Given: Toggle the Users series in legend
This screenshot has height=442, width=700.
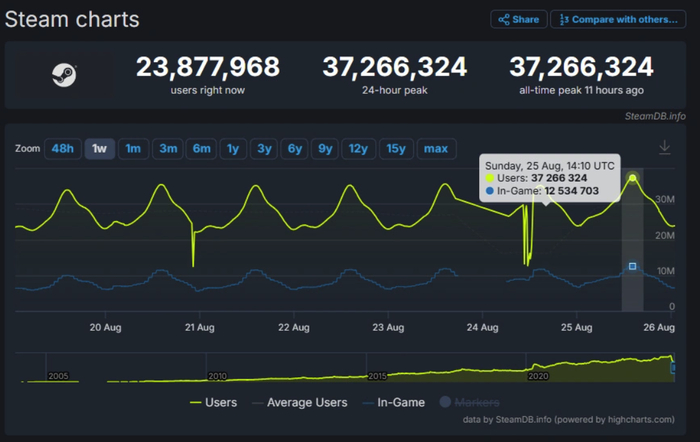Looking at the screenshot, I should [213, 403].
